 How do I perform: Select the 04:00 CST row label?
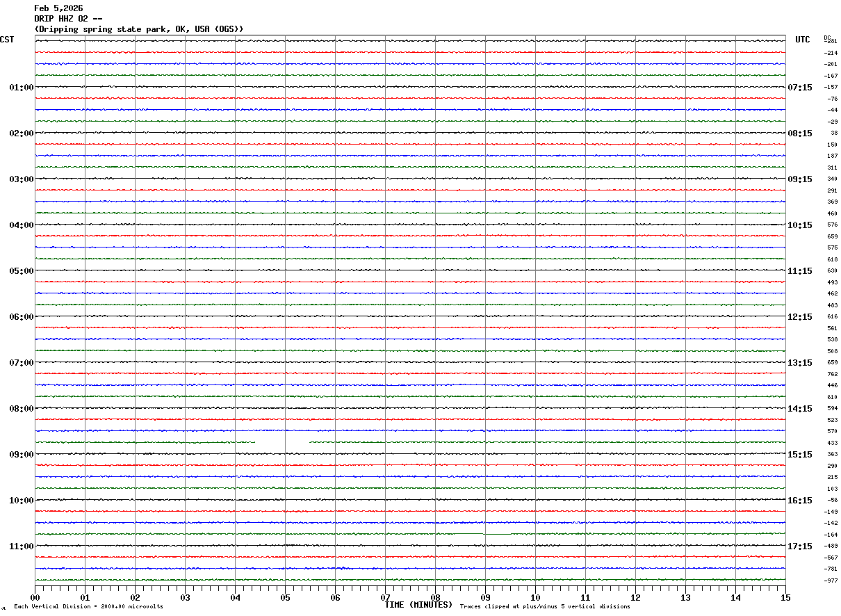(x=22, y=225)
